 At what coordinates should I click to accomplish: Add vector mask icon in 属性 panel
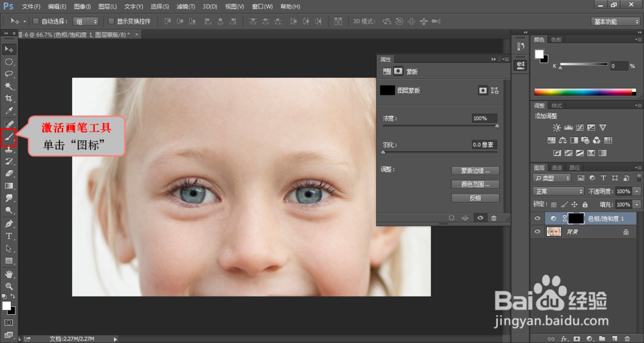click(x=495, y=90)
